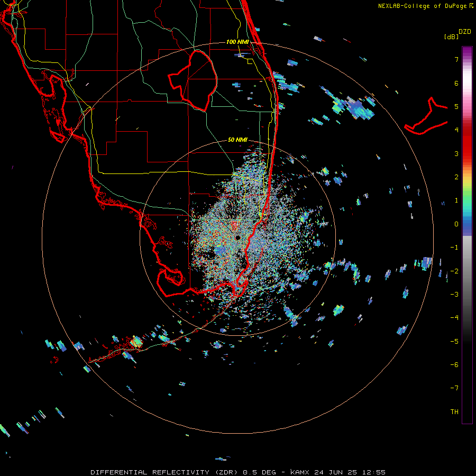Click the color scale value -4

click(454, 318)
